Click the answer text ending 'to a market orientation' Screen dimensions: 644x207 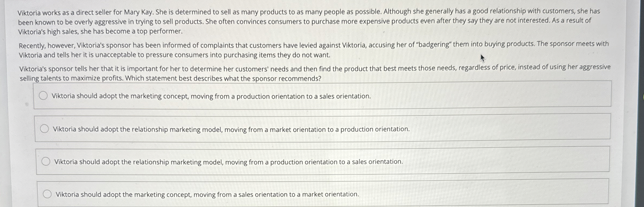[x=207, y=194]
